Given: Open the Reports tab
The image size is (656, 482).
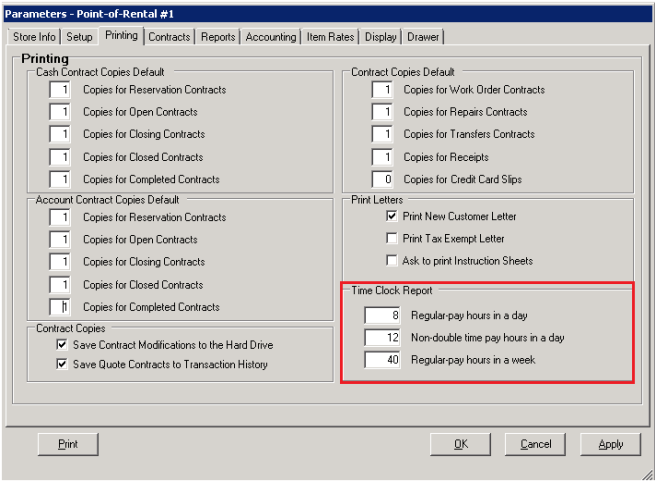Looking at the screenshot, I should point(218,37).
